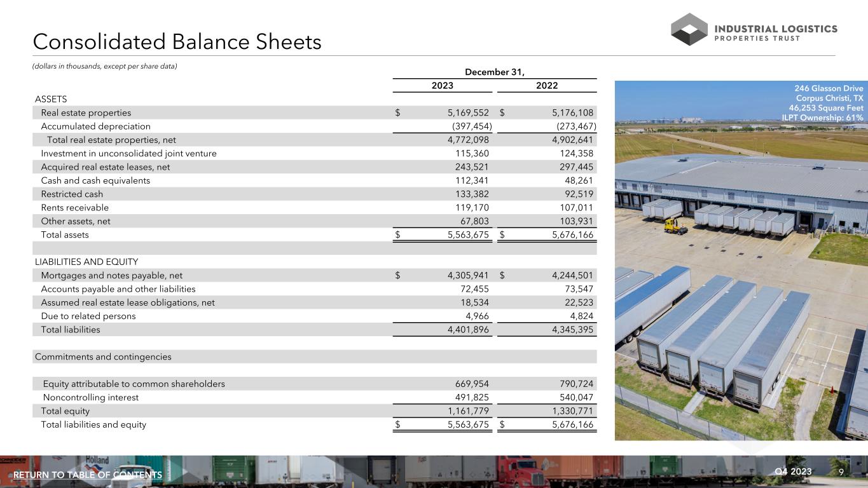
Task: Select the 491,825 noncontrolling interest value
Action: (x=472, y=397)
